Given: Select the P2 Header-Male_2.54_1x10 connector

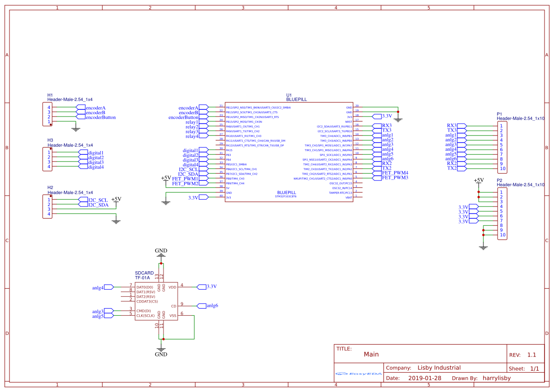Looking at the screenshot, I should [503, 213].
